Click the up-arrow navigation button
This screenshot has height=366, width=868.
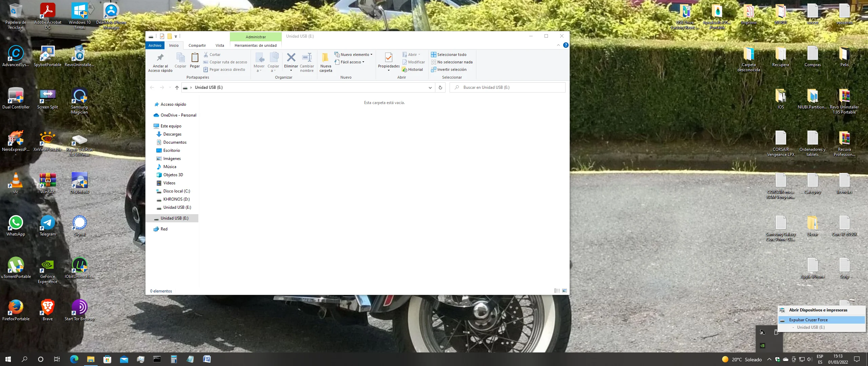(x=177, y=87)
